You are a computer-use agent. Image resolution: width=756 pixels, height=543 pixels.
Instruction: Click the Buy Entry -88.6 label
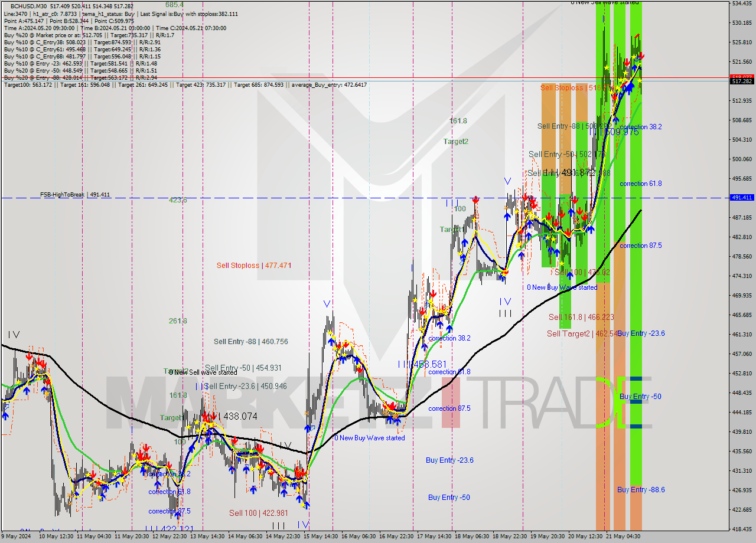pos(641,490)
